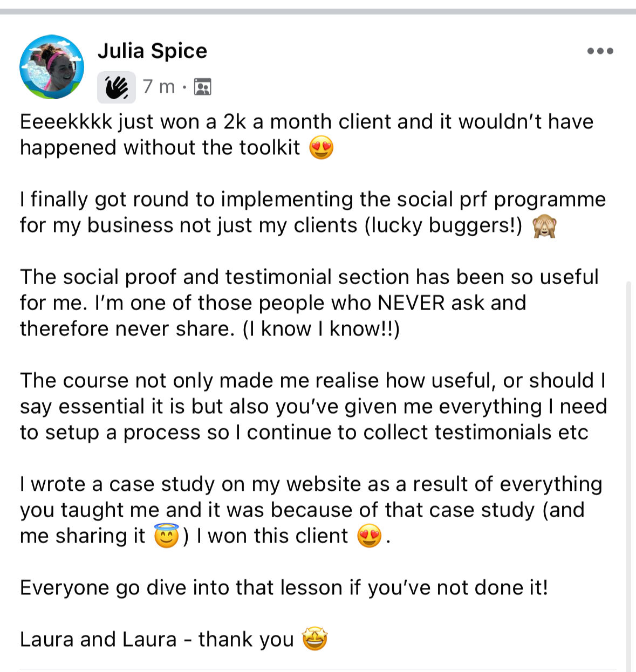Click the waving hand badge icon
This screenshot has height=672, width=636.
click(117, 87)
